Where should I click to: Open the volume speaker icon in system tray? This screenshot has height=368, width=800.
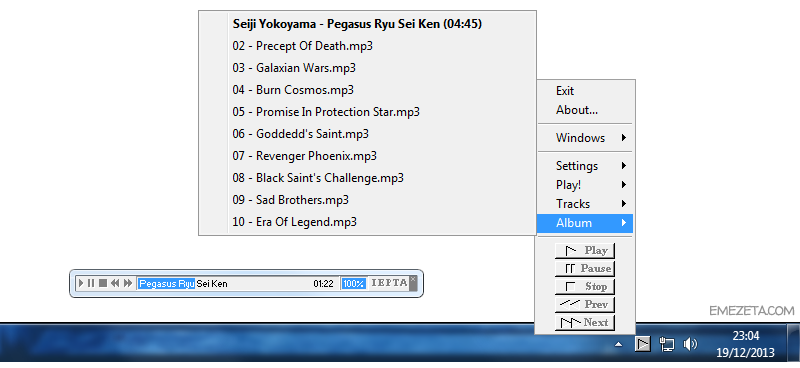tap(690, 345)
